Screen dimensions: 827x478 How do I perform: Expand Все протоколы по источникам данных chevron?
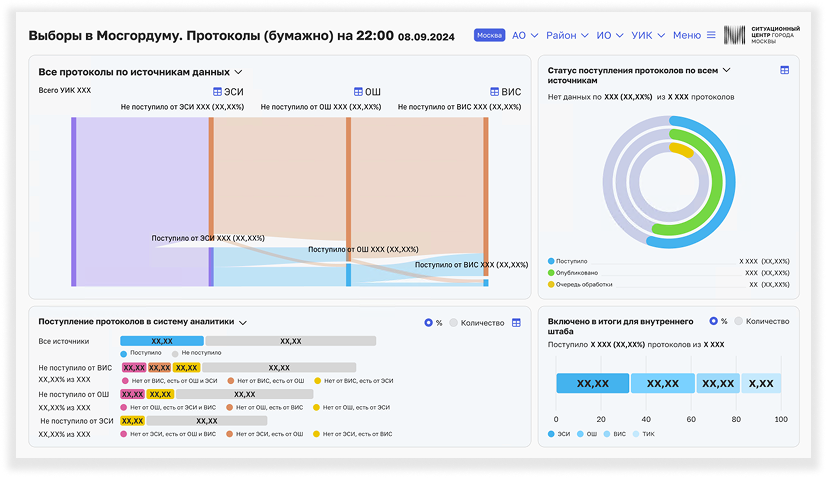(238, 72)
